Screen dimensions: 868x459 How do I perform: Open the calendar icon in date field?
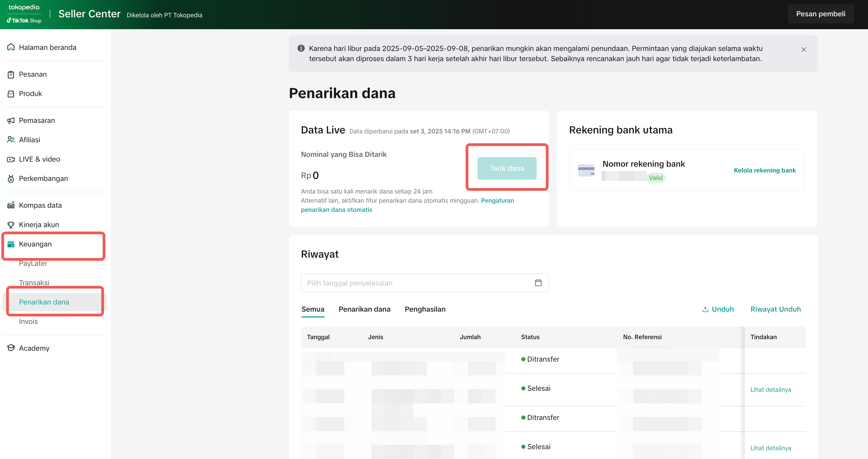[x=538, y=283]
